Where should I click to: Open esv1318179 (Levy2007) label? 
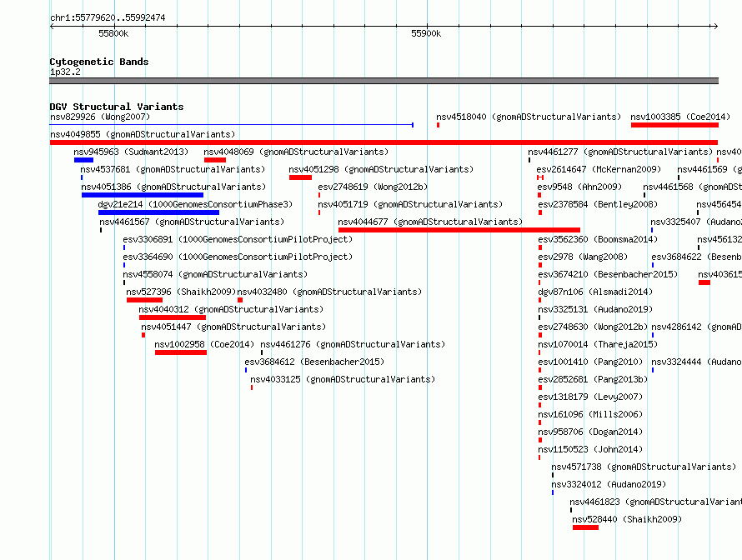pyautogui.click(x=590, y=397)
